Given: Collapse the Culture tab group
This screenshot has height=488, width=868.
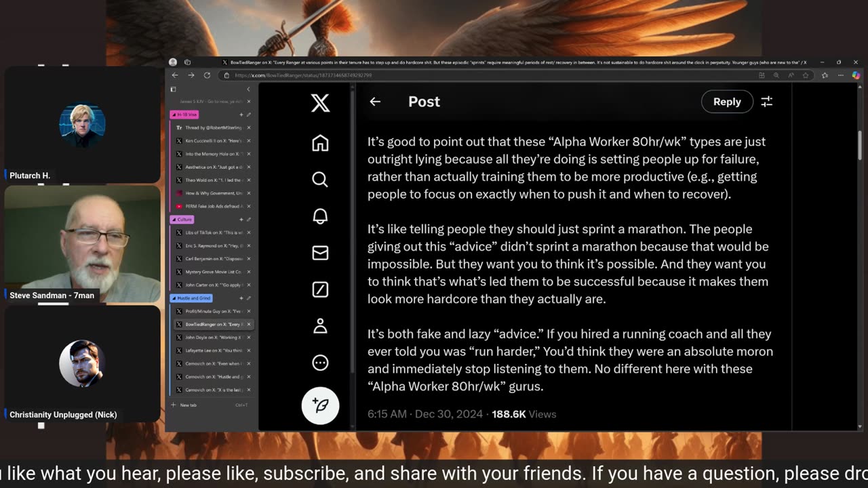Looking at the screenshot, I should click(x=181, y=220).
